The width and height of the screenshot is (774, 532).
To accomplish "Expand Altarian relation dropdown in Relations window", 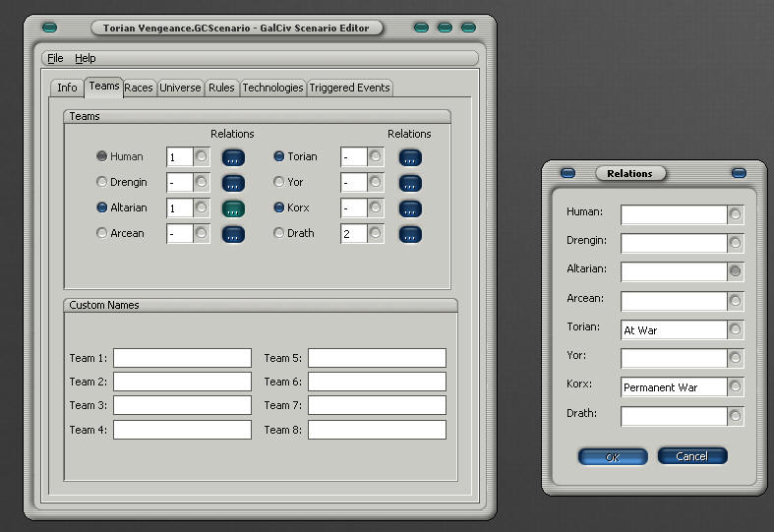I will click(735, 271).
